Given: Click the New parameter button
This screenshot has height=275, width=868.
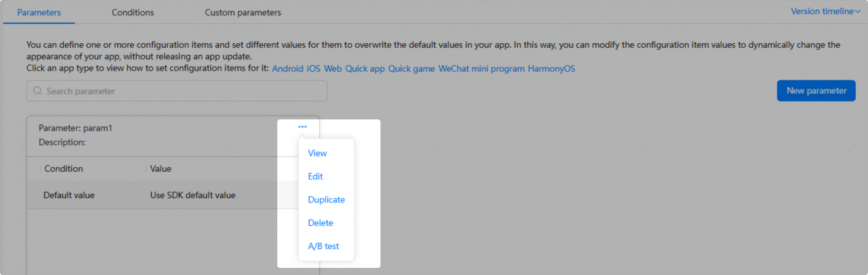Looking at the screenshot, I should pos(816,91).
